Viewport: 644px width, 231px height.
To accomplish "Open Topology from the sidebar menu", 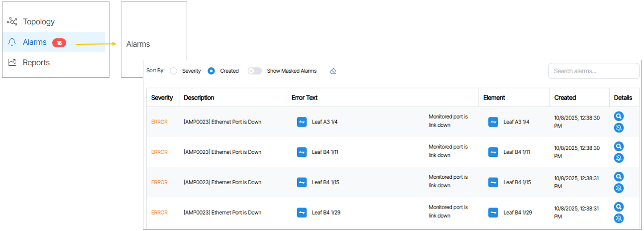I will point(38,22).
